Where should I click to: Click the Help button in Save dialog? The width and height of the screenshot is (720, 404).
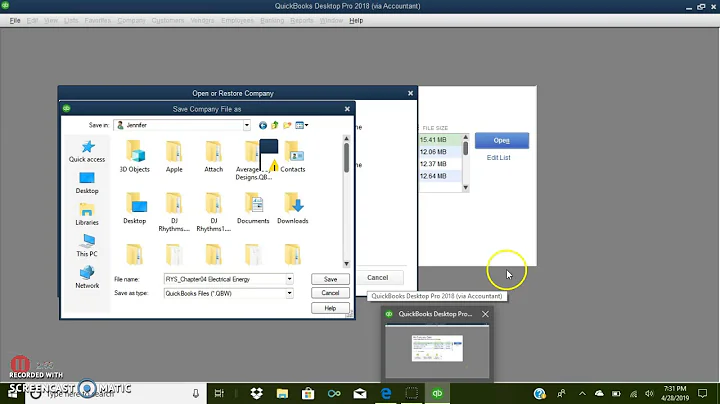click(330, 308)
